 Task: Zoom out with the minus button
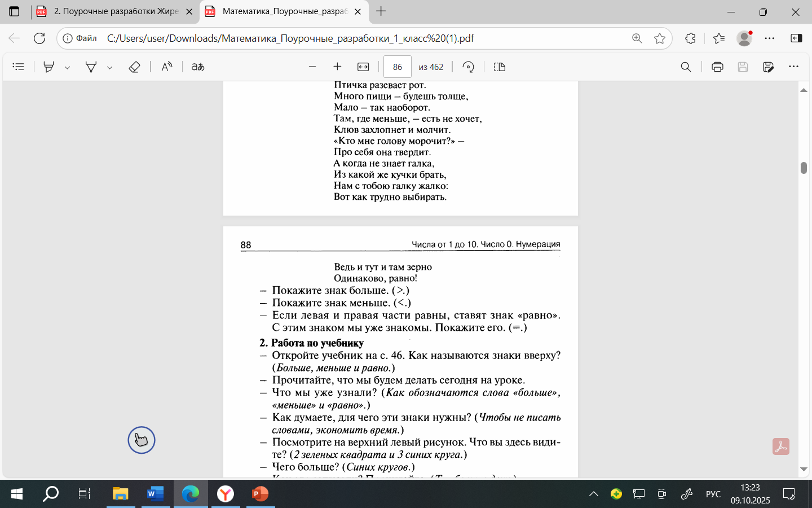click(312, 67)
